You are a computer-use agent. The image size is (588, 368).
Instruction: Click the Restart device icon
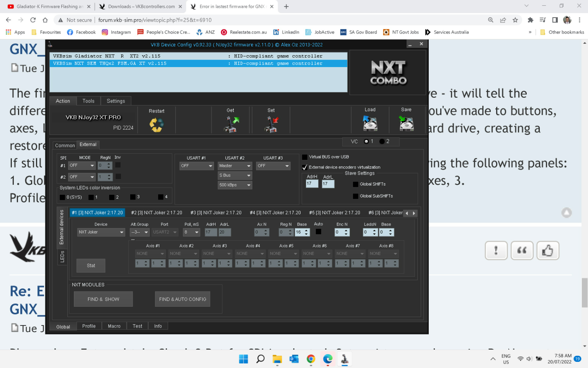point(156,125)
